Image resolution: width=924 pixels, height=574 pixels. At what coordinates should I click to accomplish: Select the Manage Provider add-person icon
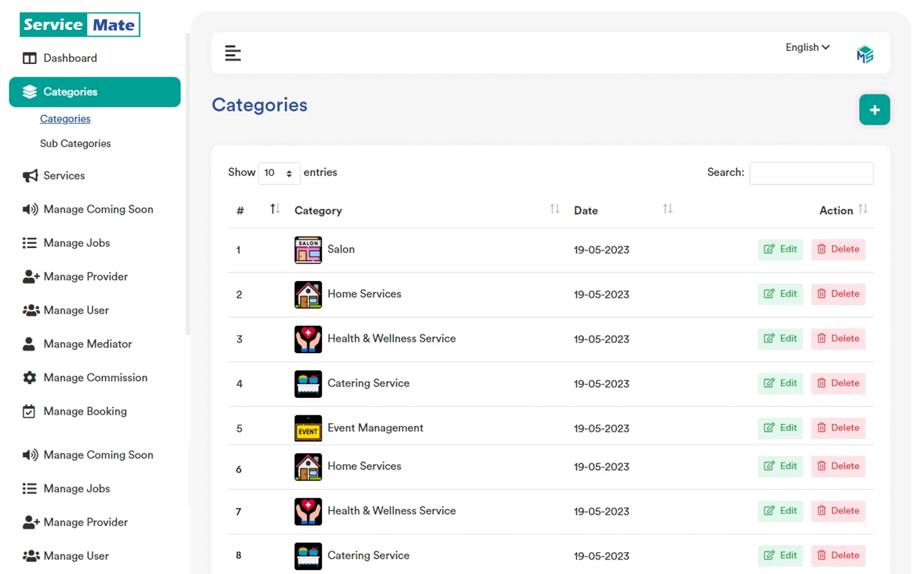[x=29, y=276]
